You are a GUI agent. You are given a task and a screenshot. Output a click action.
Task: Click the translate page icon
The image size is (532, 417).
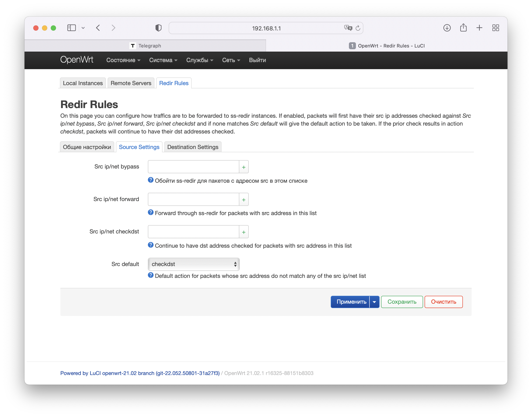point(348,28)
